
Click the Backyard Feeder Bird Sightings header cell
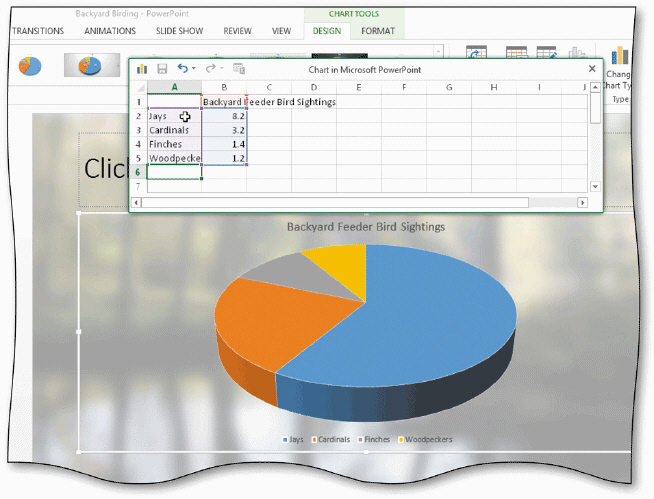[x=224, y=102]
